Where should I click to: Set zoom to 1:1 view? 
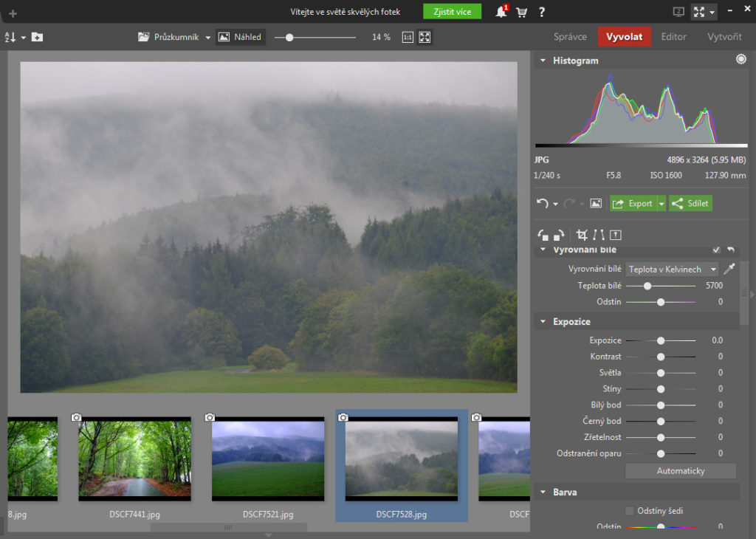point(408,37)
